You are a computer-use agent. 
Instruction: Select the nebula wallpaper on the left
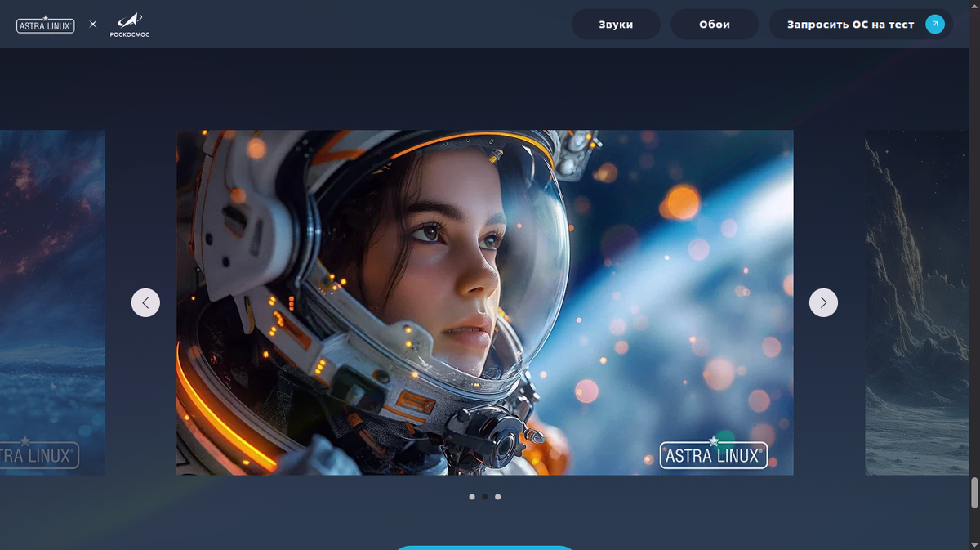[52, 302]
